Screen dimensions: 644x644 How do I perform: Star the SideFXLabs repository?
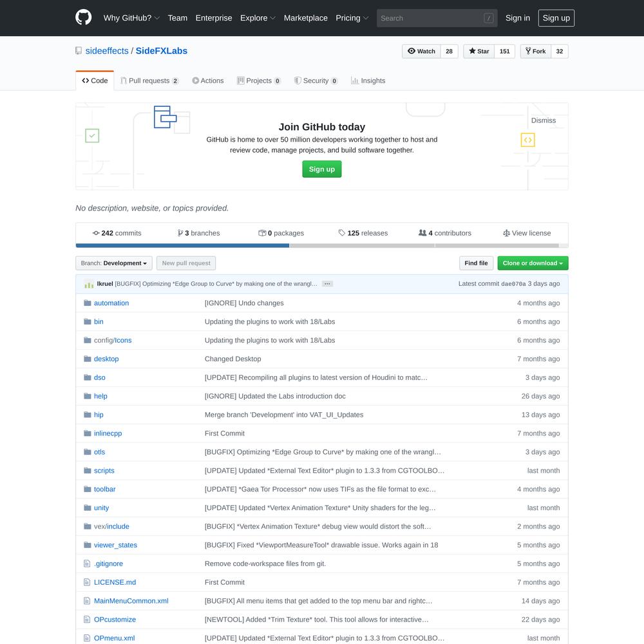pos(479,52)
